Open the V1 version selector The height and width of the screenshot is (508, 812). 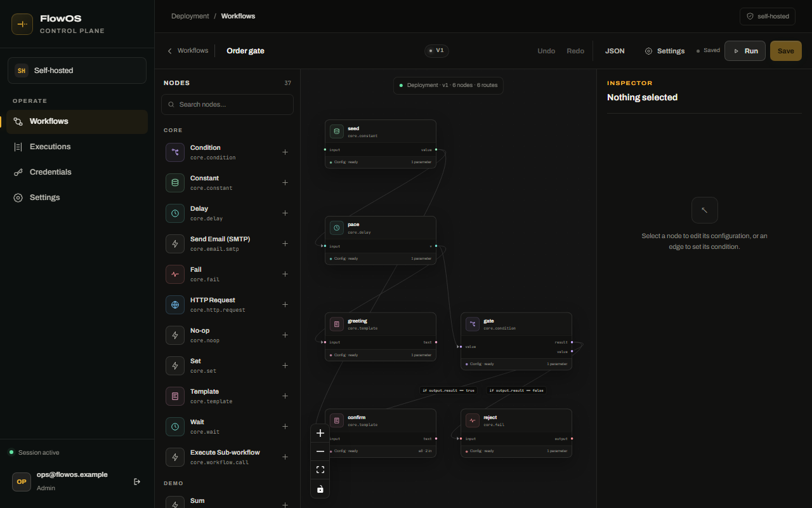(436, 51)
